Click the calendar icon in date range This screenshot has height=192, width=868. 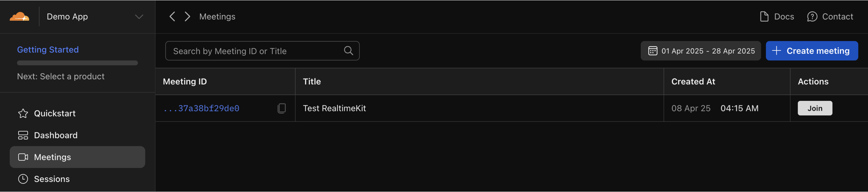(x=652, y=51)
